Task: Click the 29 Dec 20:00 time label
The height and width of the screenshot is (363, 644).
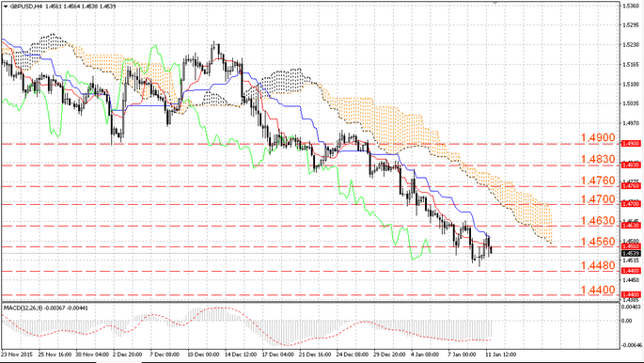Action: [390, 354]
